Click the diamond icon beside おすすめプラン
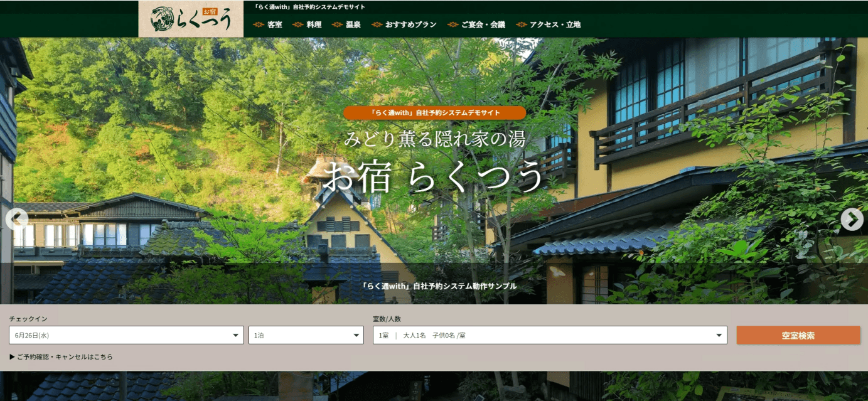The image size is (868, 401). (375, 25)
